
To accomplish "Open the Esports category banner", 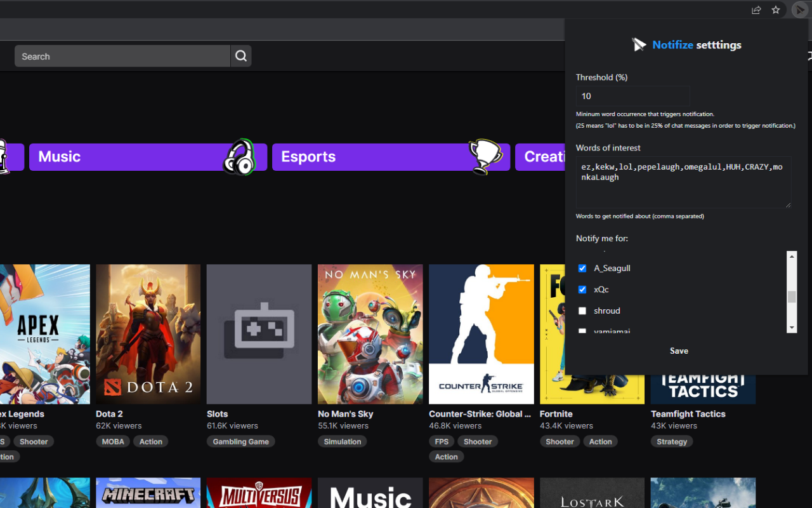I will pyautogui.click(x=391, y=157).
